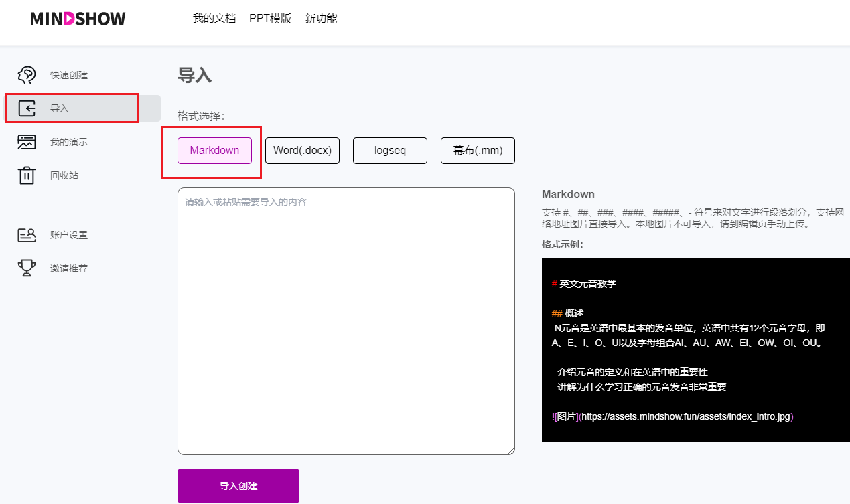Click into the import content text area

[x=346, y=321]
